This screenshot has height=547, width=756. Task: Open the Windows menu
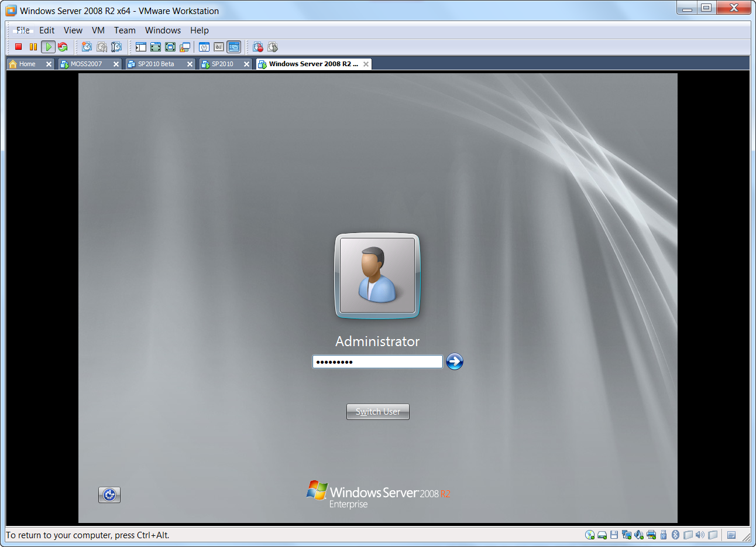[163, 30]
